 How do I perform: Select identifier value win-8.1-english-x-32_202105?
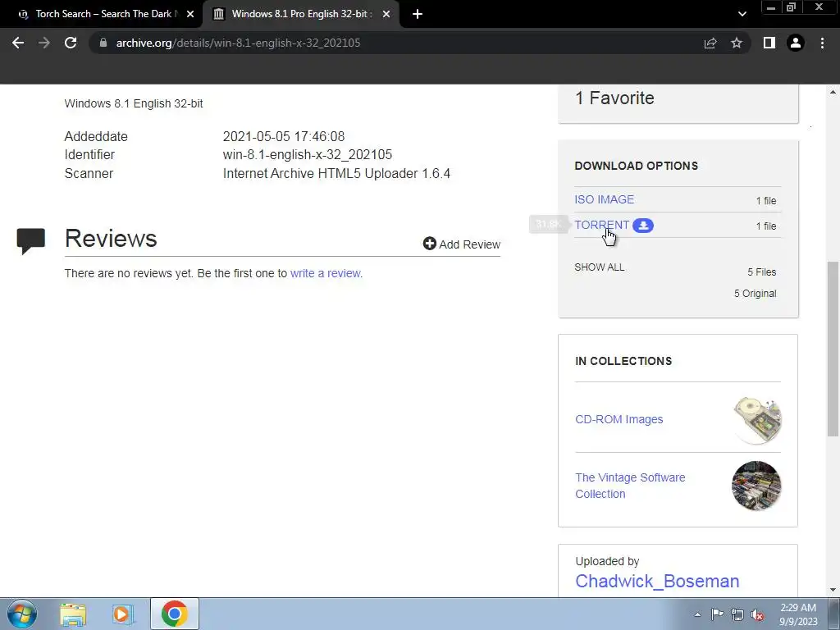click(x=308, y=155)
